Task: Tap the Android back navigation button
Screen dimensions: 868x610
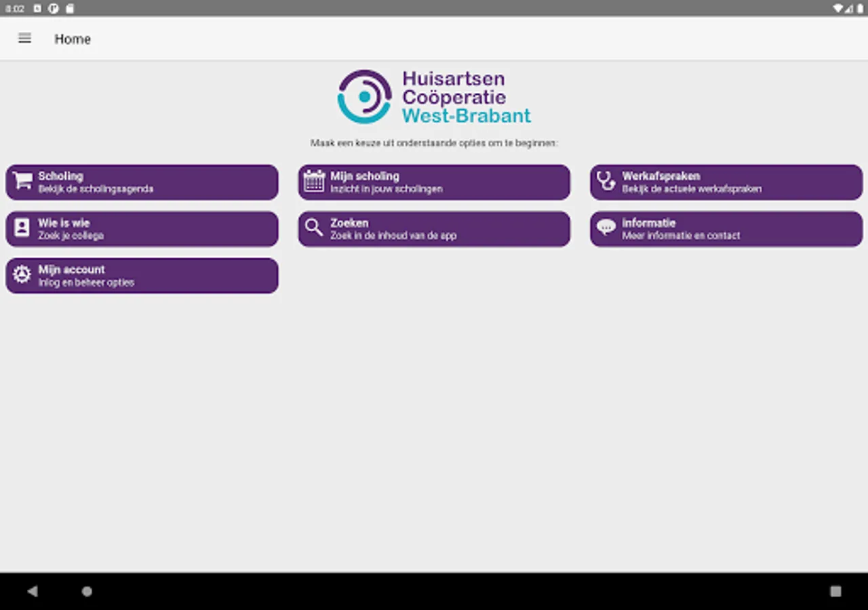Action: coord(32,591)
